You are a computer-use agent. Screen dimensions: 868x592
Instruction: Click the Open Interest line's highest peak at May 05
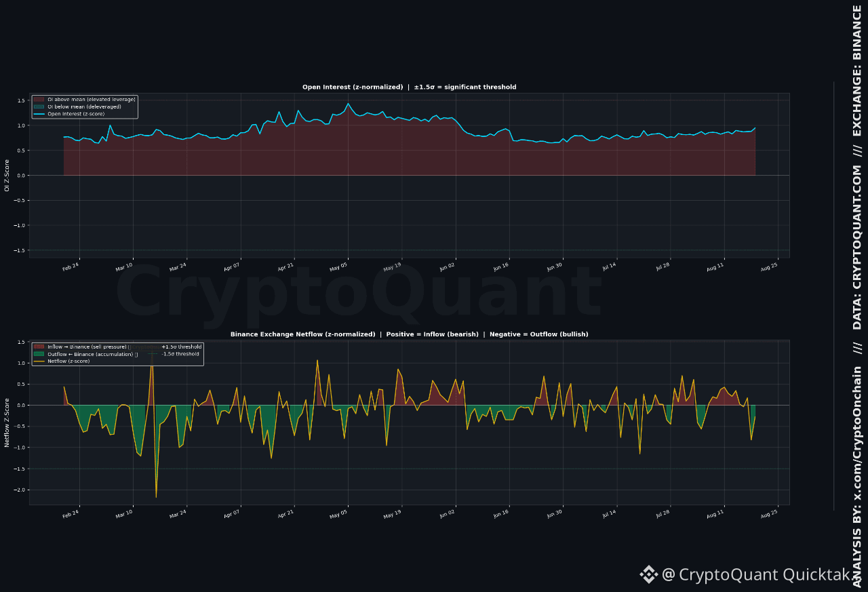pyautogui.click(x=348, y=104)
